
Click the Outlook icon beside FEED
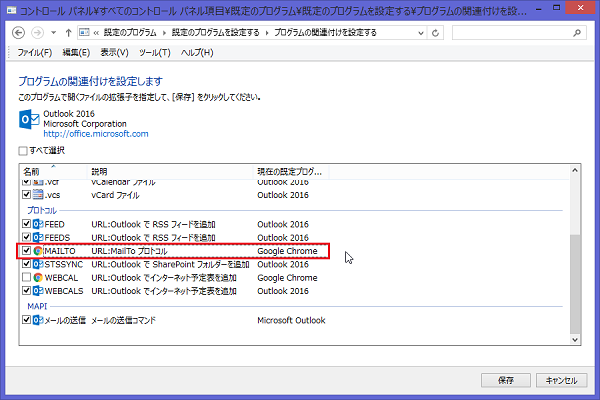click(x=38, y=224)
